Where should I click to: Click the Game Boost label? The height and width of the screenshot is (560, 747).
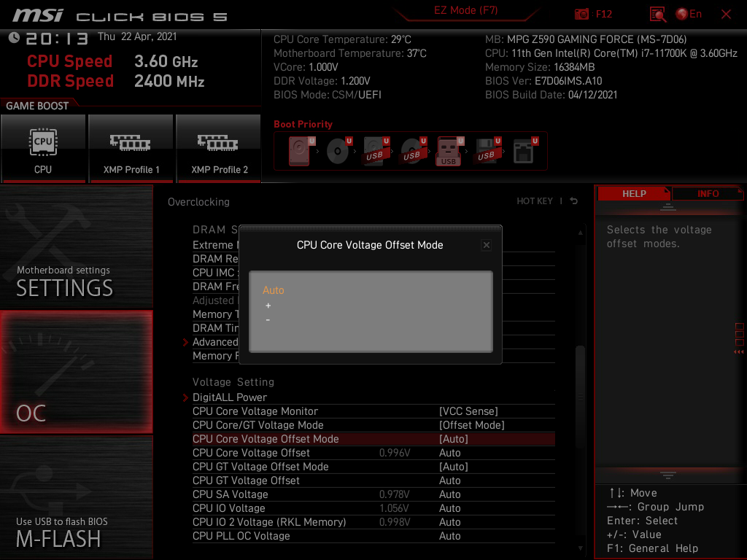pyautogui.click(x=37, y=106)
